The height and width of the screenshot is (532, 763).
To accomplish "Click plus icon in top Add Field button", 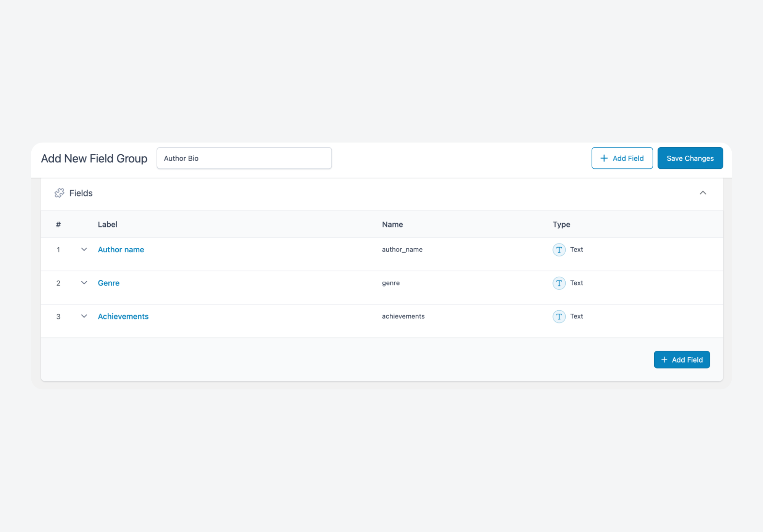I will coord(604,158).
